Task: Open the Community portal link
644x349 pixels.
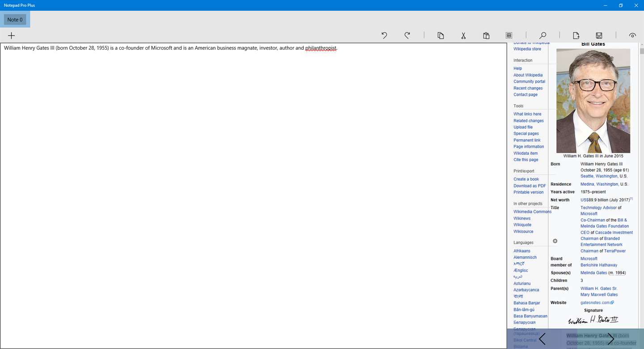Action: (529, 81)
